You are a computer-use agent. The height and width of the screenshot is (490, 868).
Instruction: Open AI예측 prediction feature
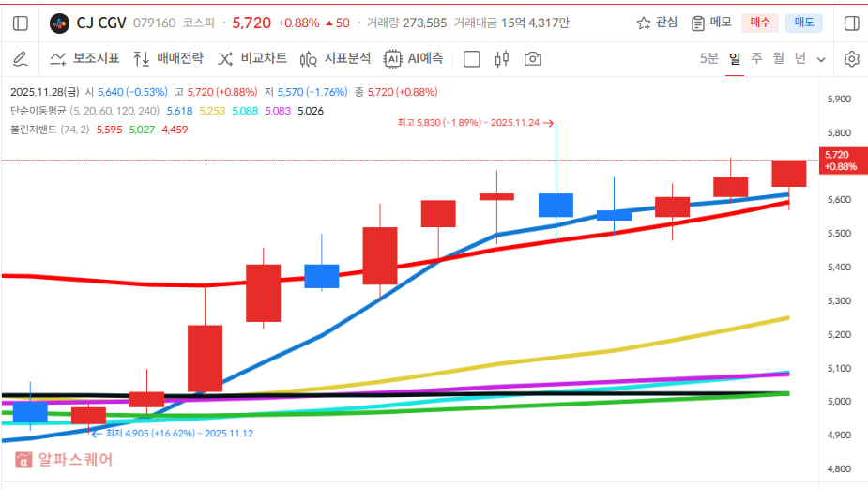(x=414, y=59)
